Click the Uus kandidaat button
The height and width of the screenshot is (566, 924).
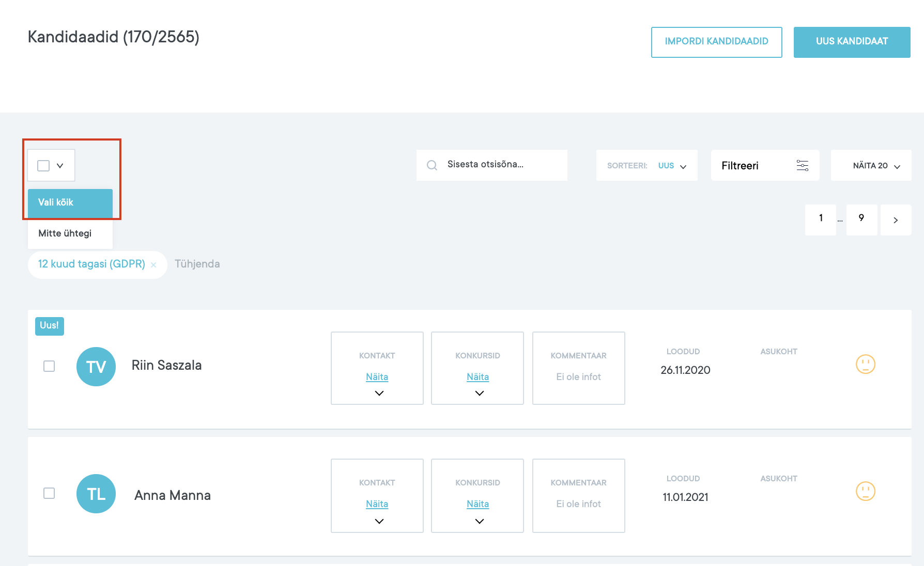point(852,42)
